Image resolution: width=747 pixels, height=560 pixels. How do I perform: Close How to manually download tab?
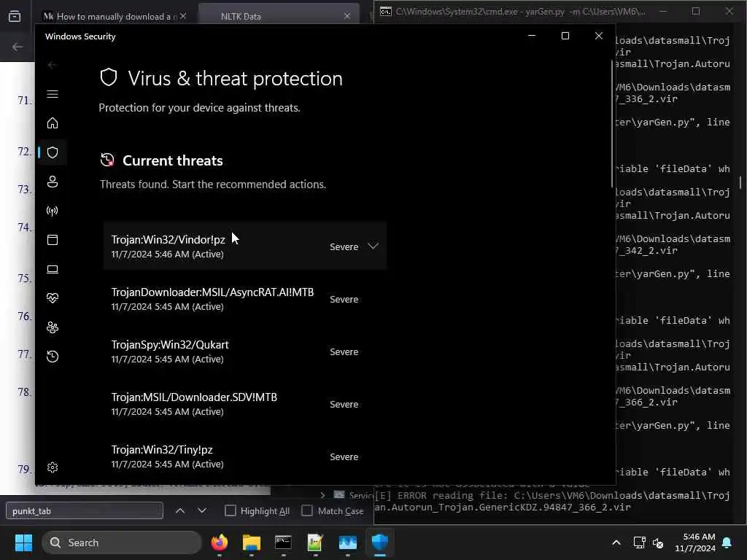pos(183,16)
